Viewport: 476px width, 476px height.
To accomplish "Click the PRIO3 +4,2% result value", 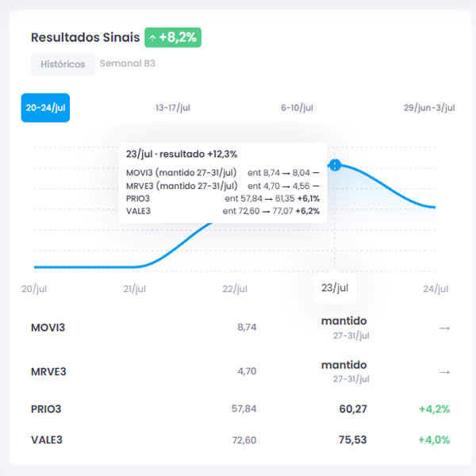I will pyautogui.click(x=435, y=409).
